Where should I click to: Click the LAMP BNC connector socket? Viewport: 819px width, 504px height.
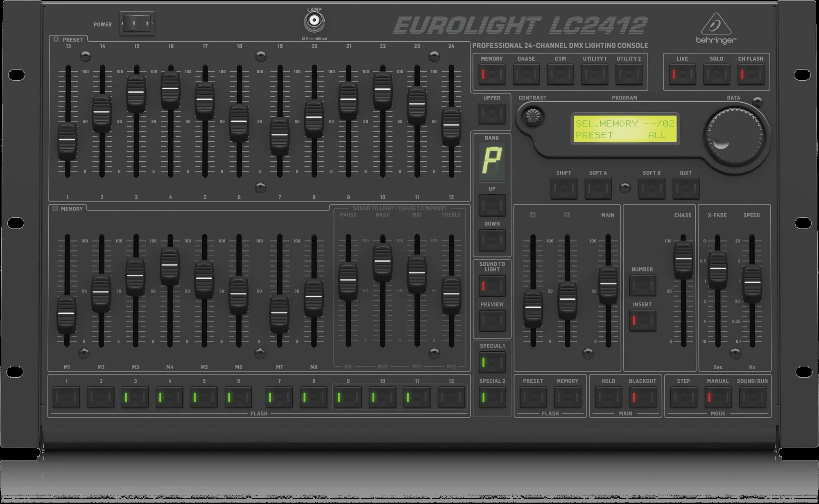[x=314, y=21]
